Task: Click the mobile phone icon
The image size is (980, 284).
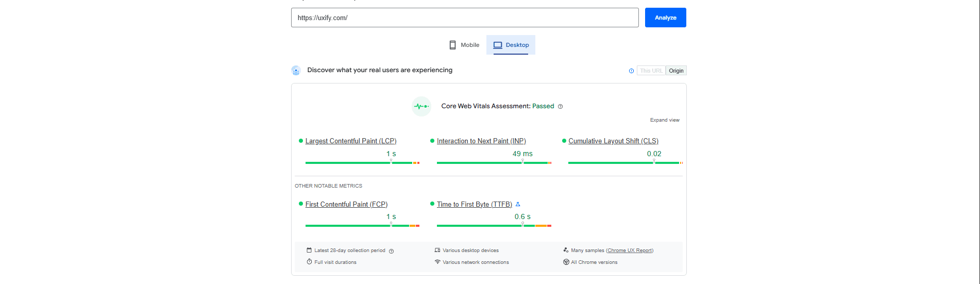Action: pyautogui.click(x=452, y=45)
